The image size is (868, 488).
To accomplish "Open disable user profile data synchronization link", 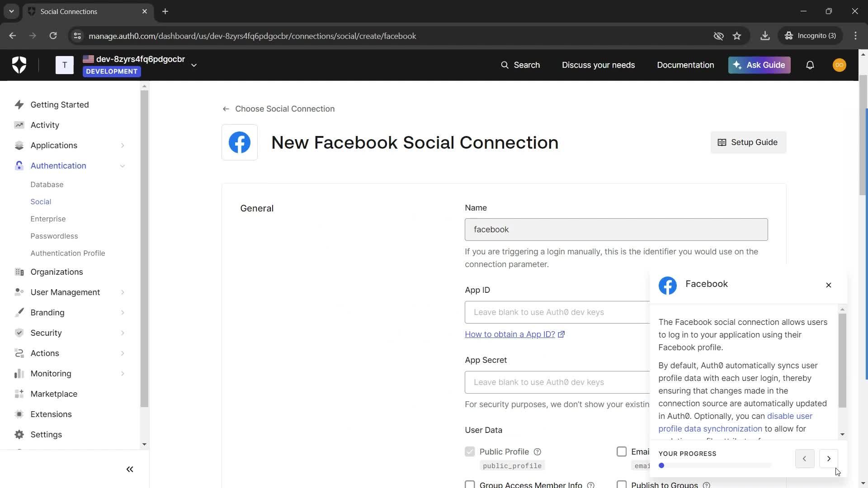I will (x=736, y=422).
